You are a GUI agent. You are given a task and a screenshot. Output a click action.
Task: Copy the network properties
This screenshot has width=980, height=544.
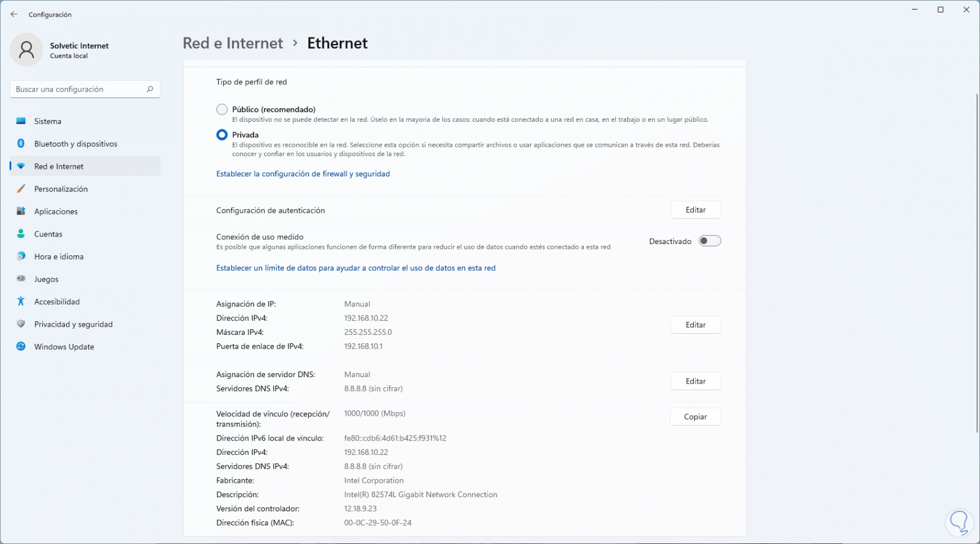pyautogui.click(x=696, y=417)
